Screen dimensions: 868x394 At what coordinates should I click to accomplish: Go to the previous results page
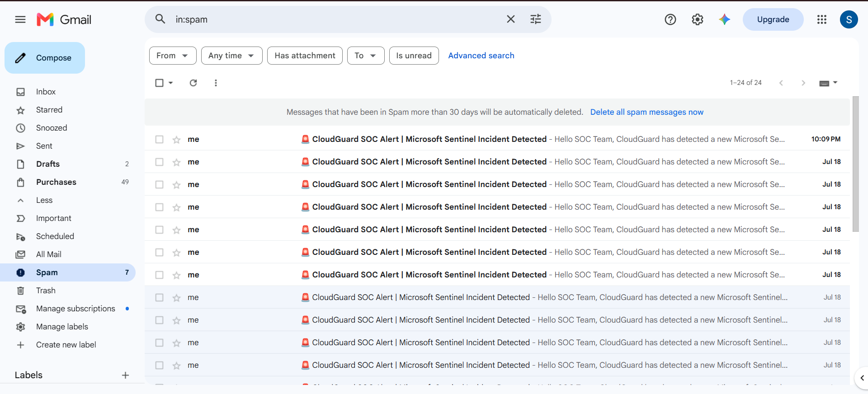[781, 83]
